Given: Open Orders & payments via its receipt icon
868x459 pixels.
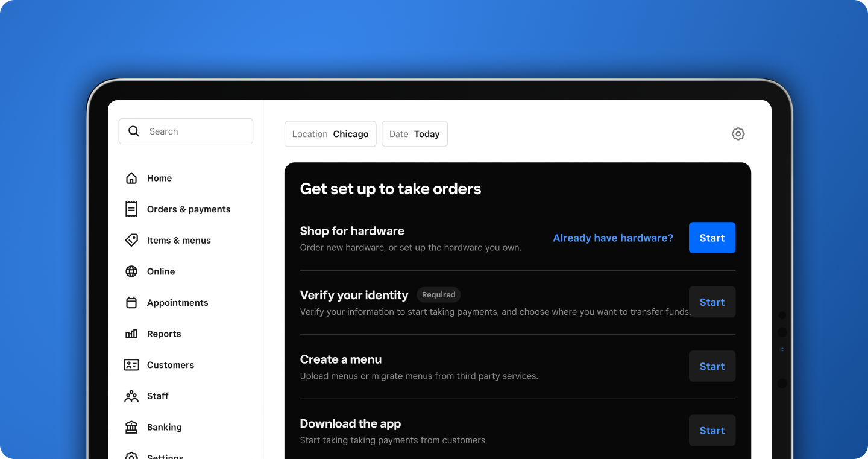Looking at the screenshot, I should click(131, 209).
